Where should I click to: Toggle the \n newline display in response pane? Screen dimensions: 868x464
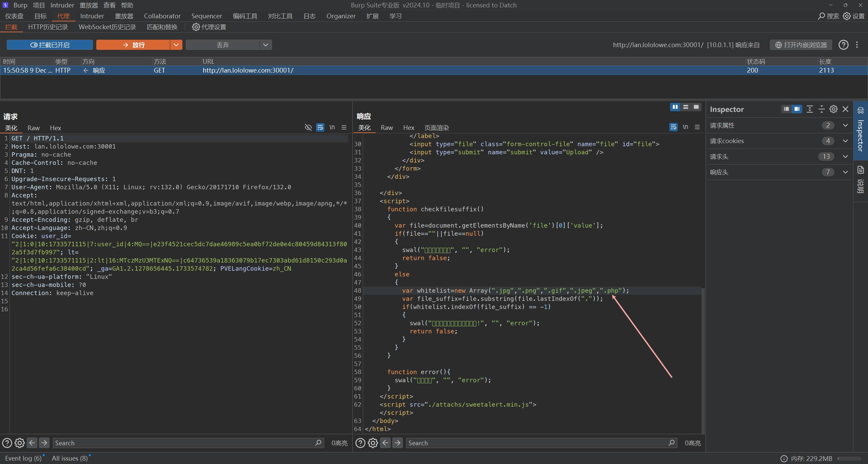tap(685, 127)
